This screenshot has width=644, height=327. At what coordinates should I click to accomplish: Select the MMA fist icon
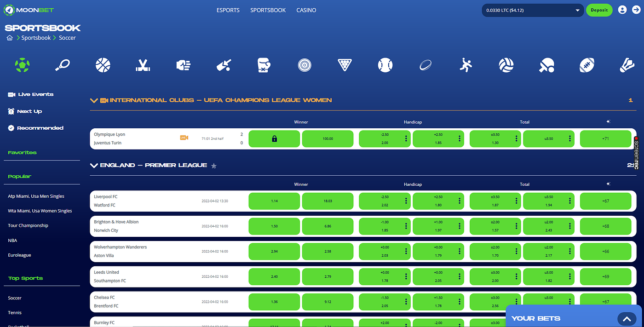point(183,65)
